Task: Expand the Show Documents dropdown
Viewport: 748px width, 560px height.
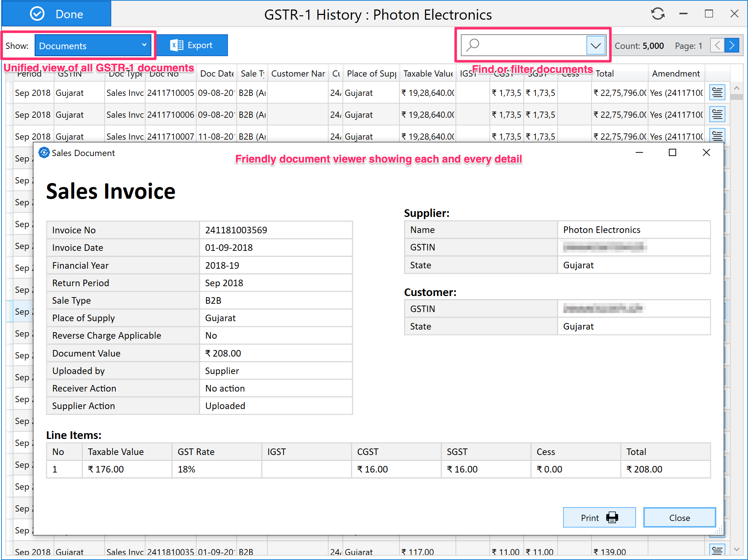Action: point(93,46)
